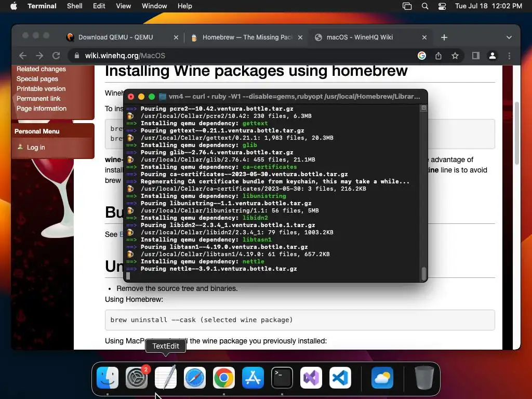Click the date and time in menu bar

point(488,6)
